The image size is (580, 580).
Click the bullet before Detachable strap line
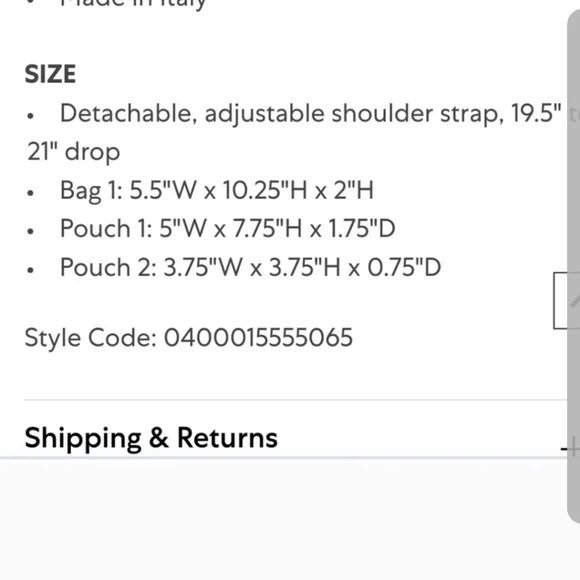click(x=30, y=116)
